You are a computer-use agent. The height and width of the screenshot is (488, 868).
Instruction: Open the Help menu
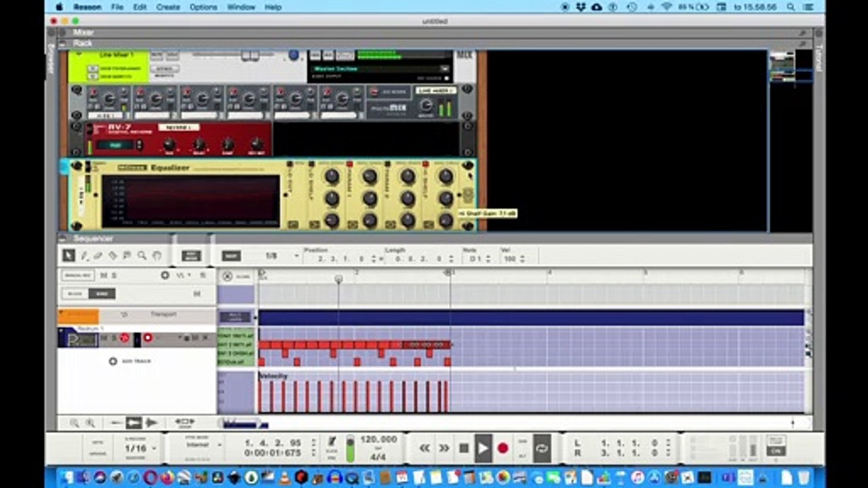click(x=273, y=7)
